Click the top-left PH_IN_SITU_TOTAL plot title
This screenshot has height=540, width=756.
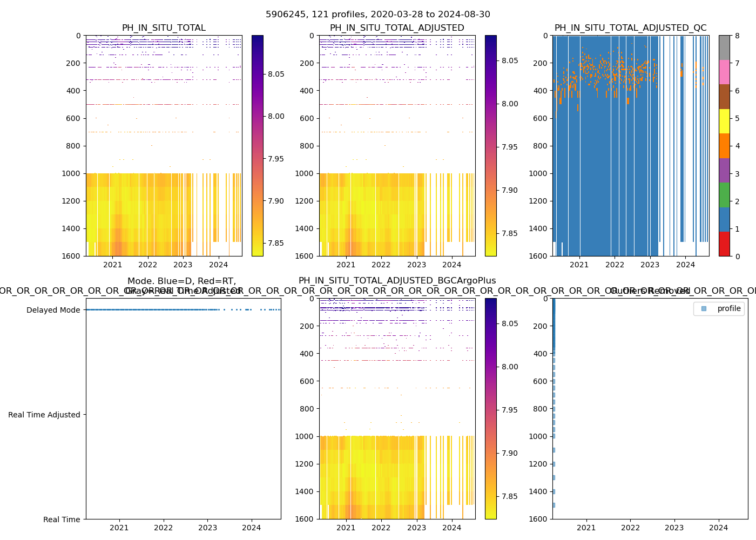coord(164,28)
